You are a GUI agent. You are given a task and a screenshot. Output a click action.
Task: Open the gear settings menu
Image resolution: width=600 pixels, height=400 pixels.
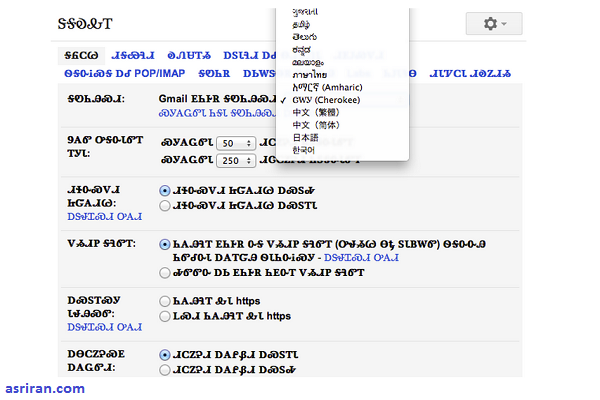click(x=493, y=23)
